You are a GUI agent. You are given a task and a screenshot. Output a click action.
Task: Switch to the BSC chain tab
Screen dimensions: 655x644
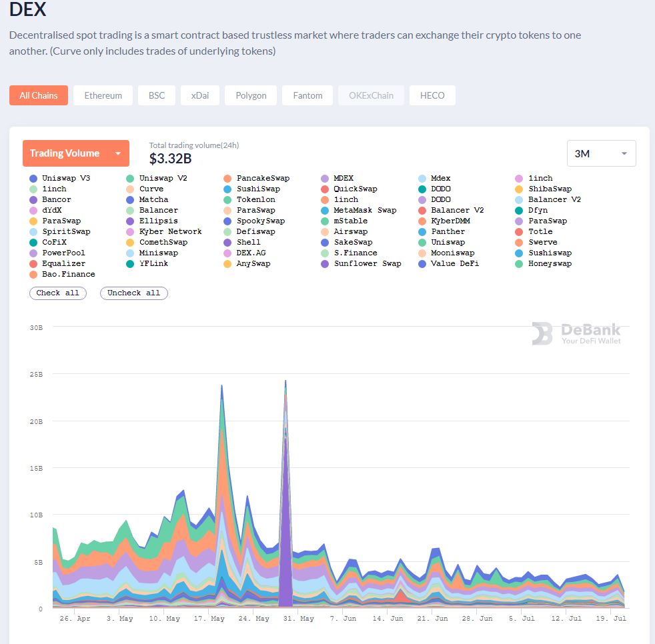(x=157, y=95)
